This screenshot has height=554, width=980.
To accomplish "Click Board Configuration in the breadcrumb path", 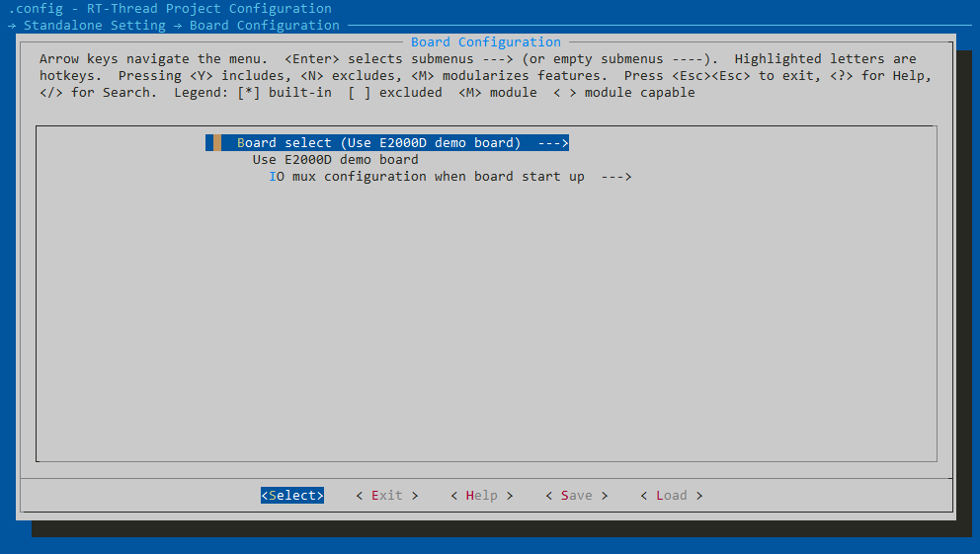I will tap(264, 26).
